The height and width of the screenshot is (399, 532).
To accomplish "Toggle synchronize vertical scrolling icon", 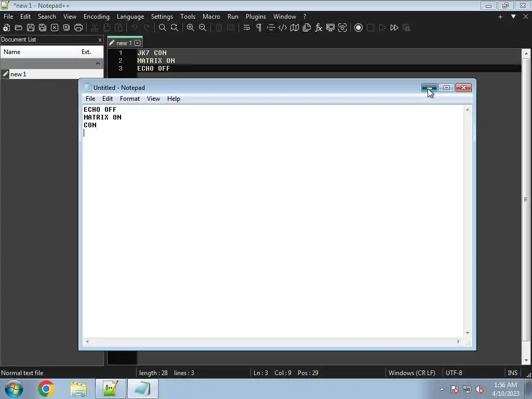I will [219, 28].
